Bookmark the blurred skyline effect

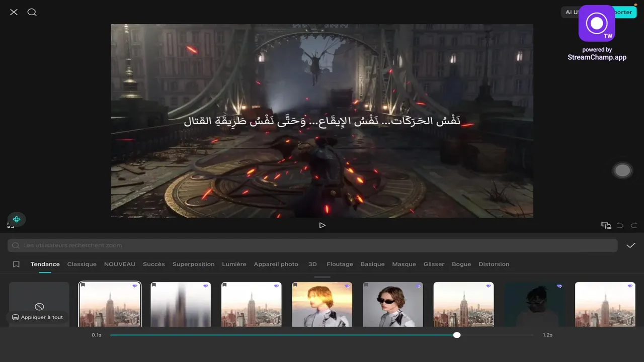[x=154, y=285]
